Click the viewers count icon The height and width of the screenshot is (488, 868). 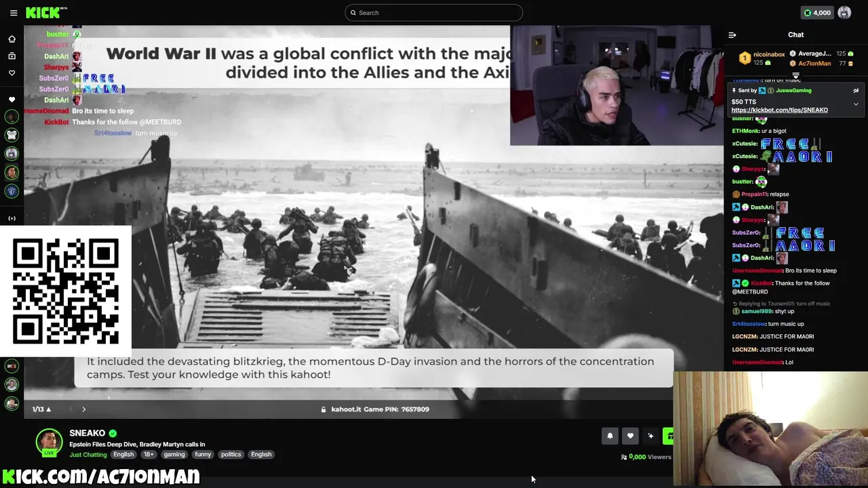click(x=624, y=457)
